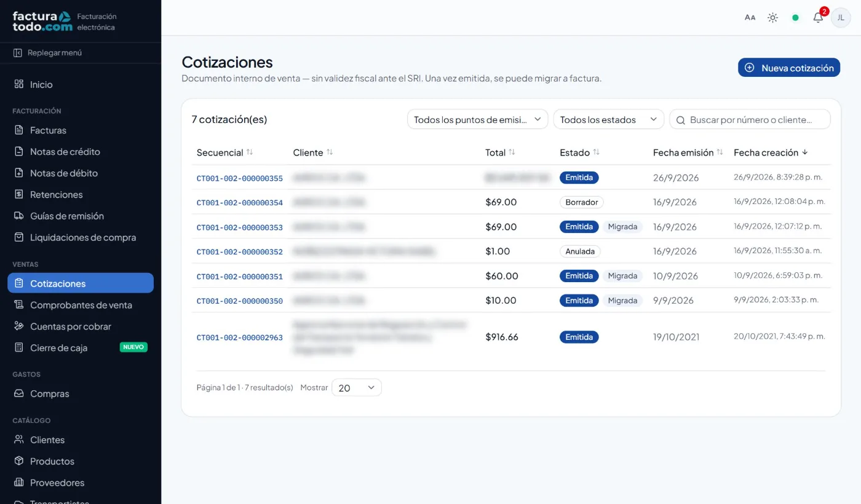Sort by Fecha emisión column

pos(688,152)
